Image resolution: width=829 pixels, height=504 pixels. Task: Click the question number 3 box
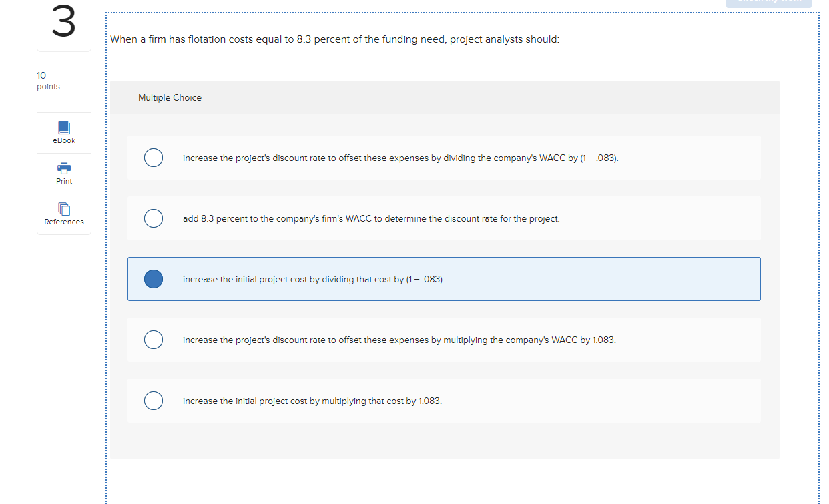64,25
